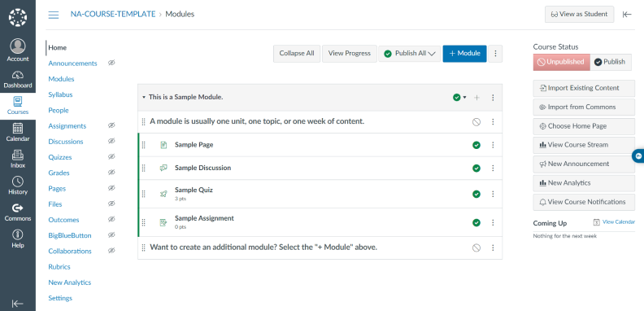Open the Account avatar menu
The height and width of the screenshot is (311, 644).
click(18, 50)
